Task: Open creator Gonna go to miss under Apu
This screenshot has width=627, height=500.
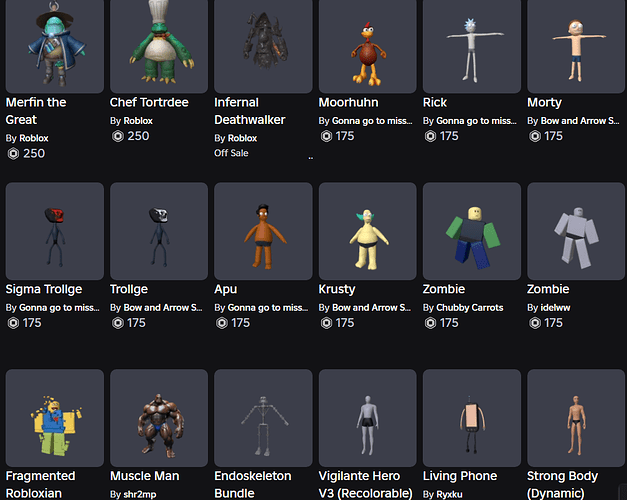Action: [268, 308]
